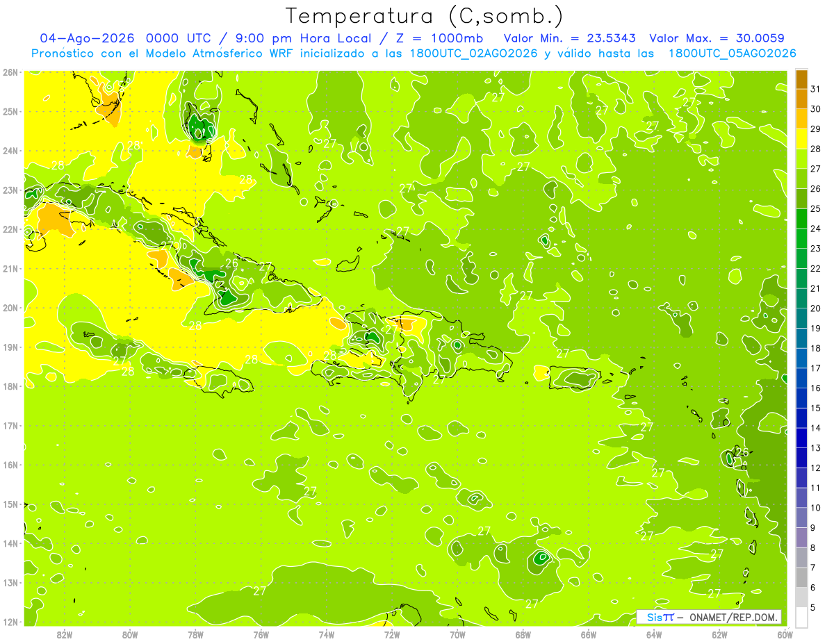834x644 pixels.
Task: Click the longitude label "60W"
Action: click(785, 634)
